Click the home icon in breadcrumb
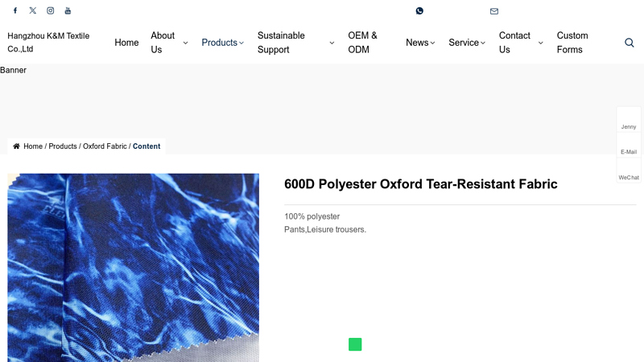The height and width of the screenshot is (362, 644). 16,146
